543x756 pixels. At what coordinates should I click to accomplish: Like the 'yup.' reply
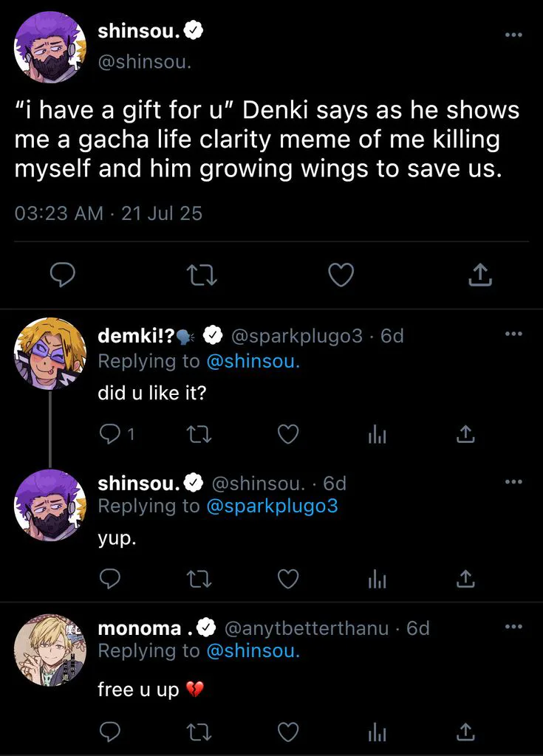coord(287,578)
